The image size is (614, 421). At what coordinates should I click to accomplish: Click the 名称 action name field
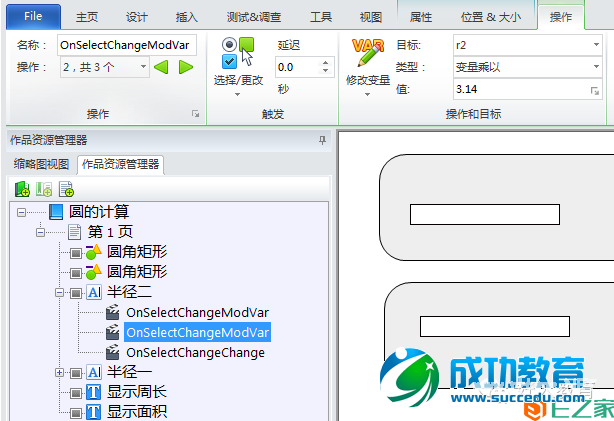coord(126,45)
